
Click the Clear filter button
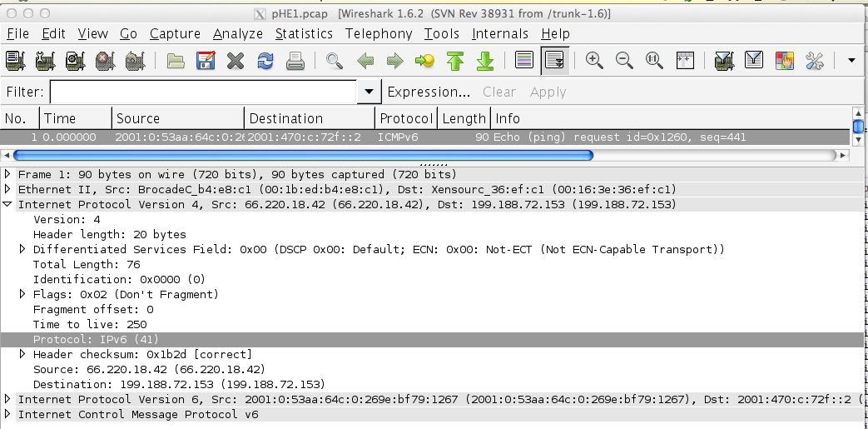[499, 92]
